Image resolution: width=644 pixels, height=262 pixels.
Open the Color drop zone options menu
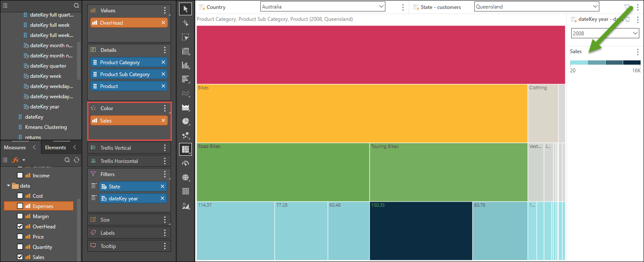(x=165, y=108)
